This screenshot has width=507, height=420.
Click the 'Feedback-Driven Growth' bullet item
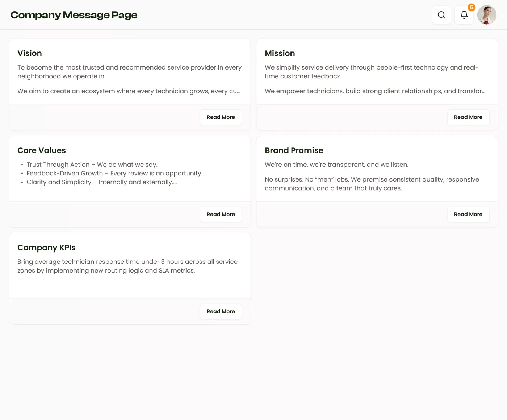pos(114,173)
